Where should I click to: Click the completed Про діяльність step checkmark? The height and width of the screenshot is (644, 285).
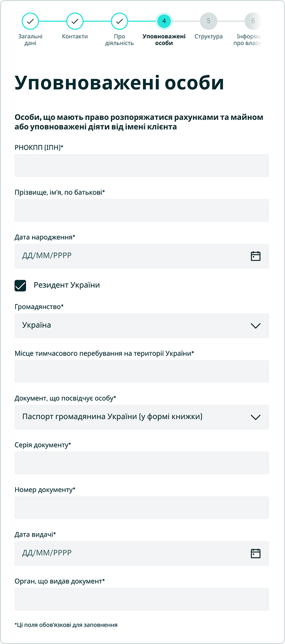119,21
